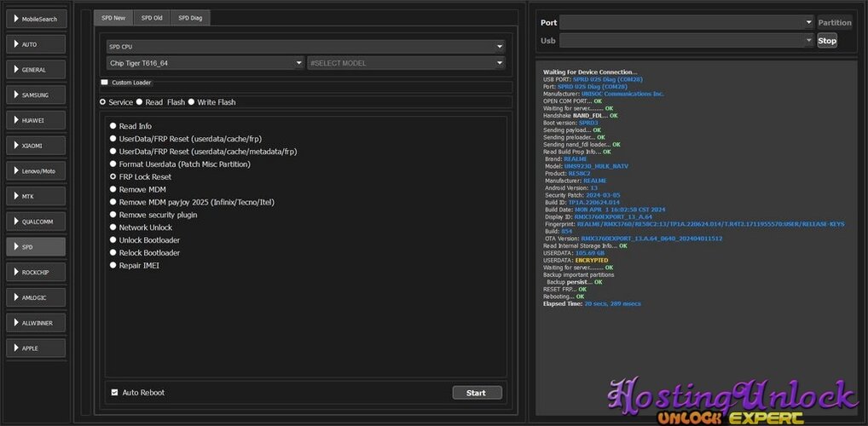Open the Port dropdown
The image size is (868, 426).
click(x=686, y=23)
